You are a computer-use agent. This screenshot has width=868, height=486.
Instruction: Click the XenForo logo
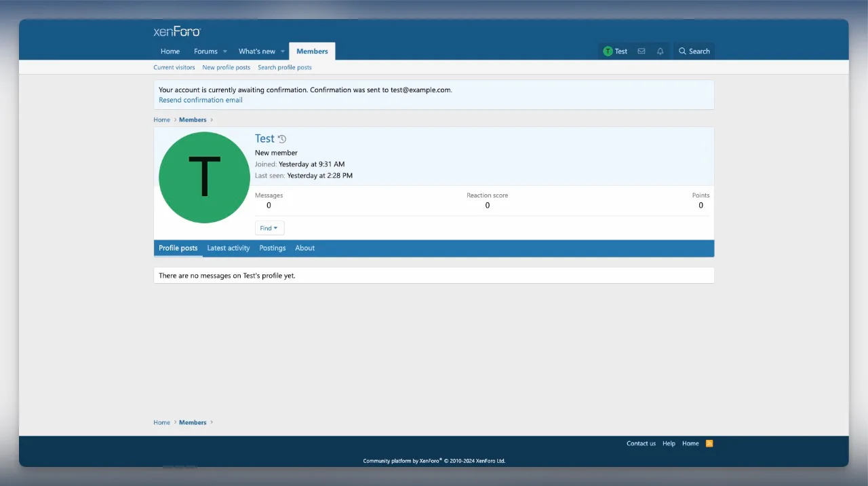(x=177, y=31)
